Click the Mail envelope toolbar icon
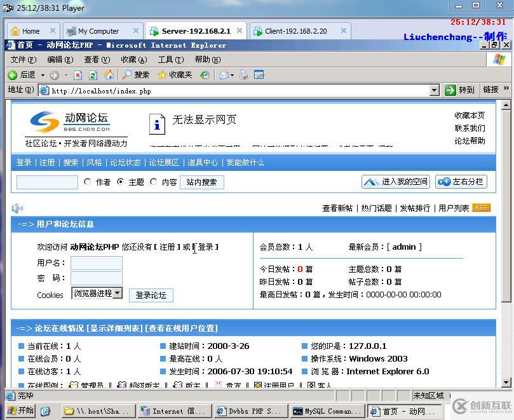The width and height of the screenshot is (514, 420). click(224, 75)
